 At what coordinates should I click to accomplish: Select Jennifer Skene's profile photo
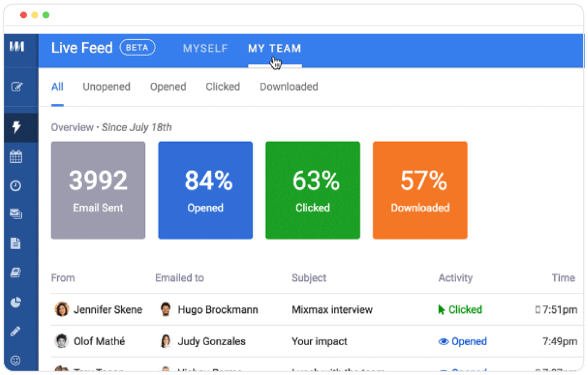pos(62,309)
